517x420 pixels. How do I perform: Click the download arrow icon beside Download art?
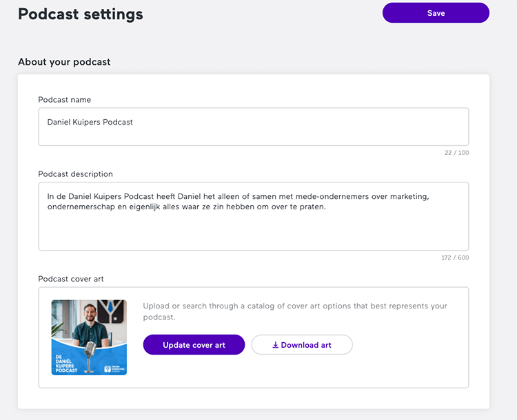coord(275,345)
